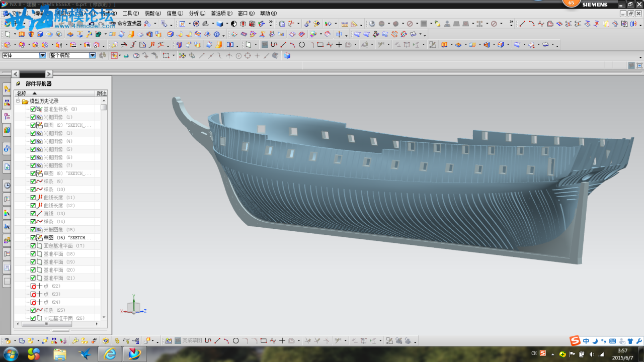Image resolution: width=644 pixels, height=362 pixels.
Task: Open the 分析(L) menu
Action: [x=197, y=14]
